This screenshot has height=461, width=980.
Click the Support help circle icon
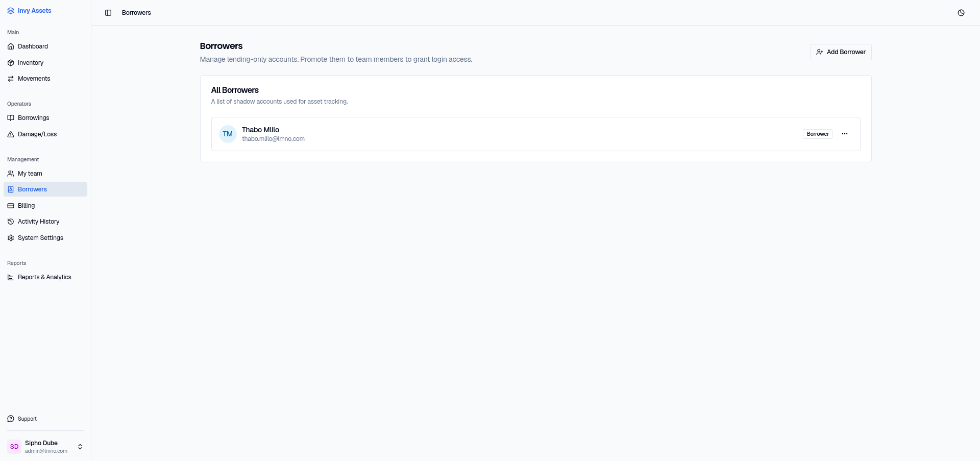pyautogui.click(x=11, y=419)
